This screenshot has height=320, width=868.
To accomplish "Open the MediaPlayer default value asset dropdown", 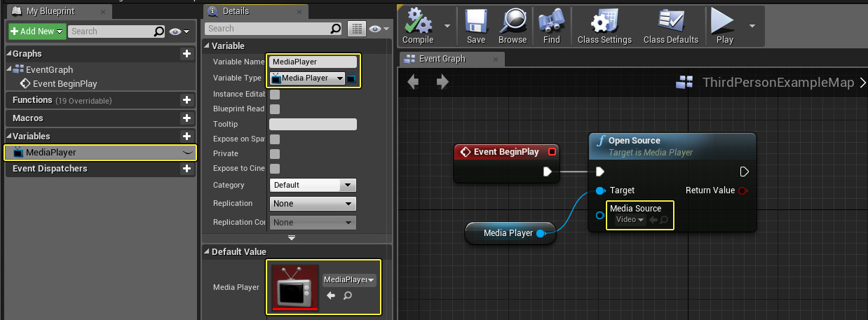I will pyautogui.click(x=349, y=280).
